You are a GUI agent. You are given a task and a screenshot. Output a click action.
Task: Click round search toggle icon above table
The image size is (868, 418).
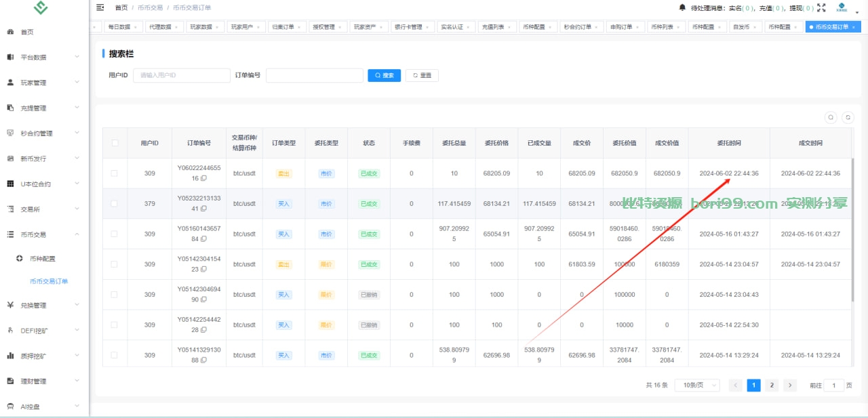(x=831, y=117)
